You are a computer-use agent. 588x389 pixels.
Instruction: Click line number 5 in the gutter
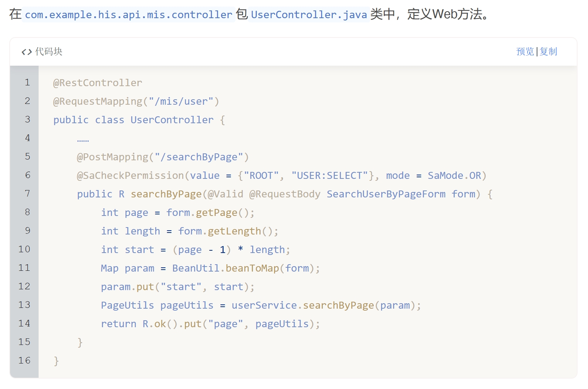[27, 156]
